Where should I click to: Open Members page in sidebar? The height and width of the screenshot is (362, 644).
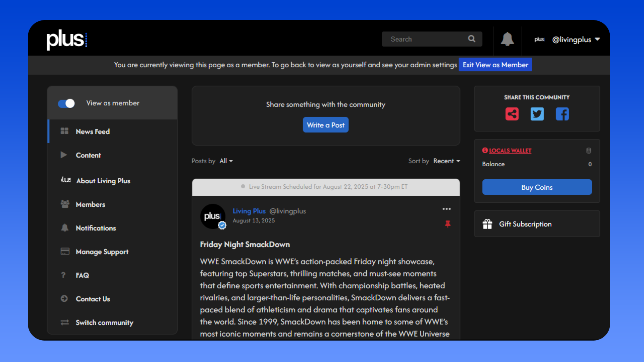click(112, 204)
